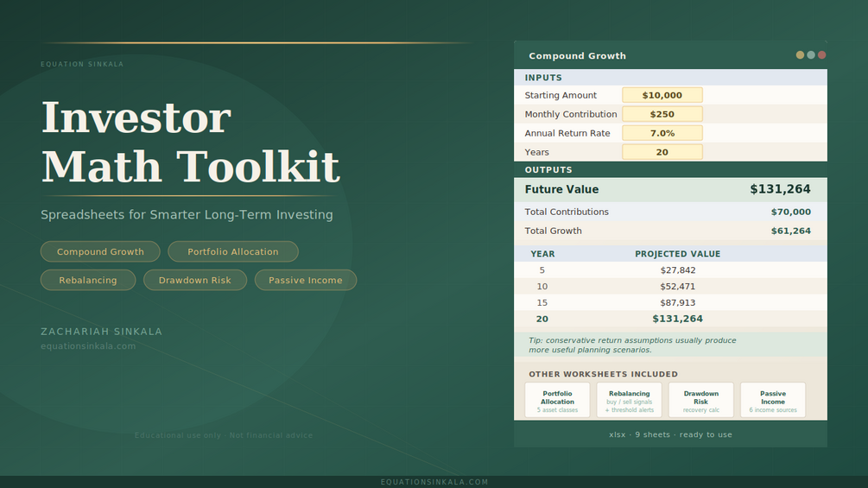Edit the Monthly Contribution $250 field
This screenshot has height=488, width=868.
pos(662,114)
